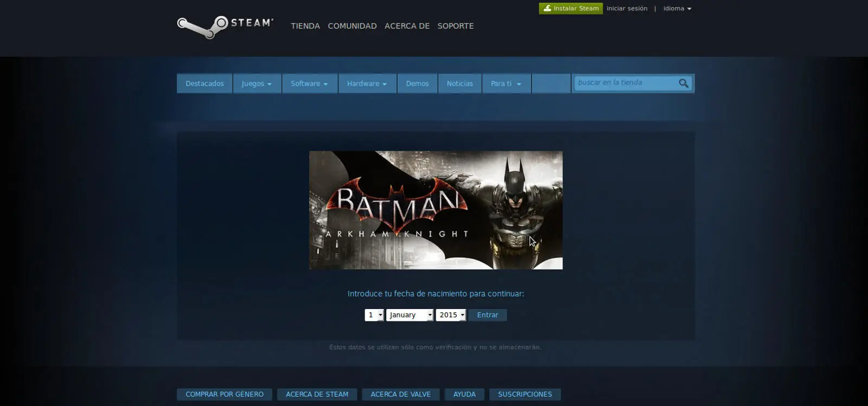Viewport: 868px width, 406px height.
Task: Open the iniciar sesión link
Action: coord(627,8)
